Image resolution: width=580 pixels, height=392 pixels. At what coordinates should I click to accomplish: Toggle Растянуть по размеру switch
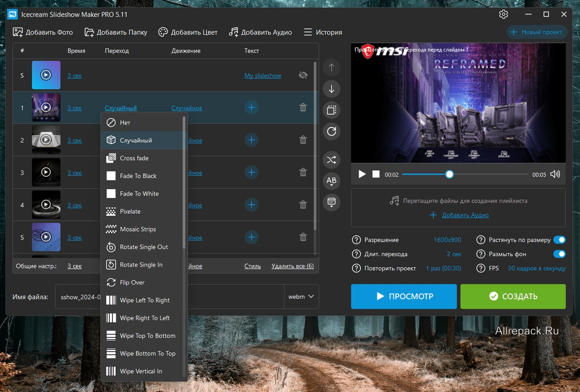click(559, 239)
